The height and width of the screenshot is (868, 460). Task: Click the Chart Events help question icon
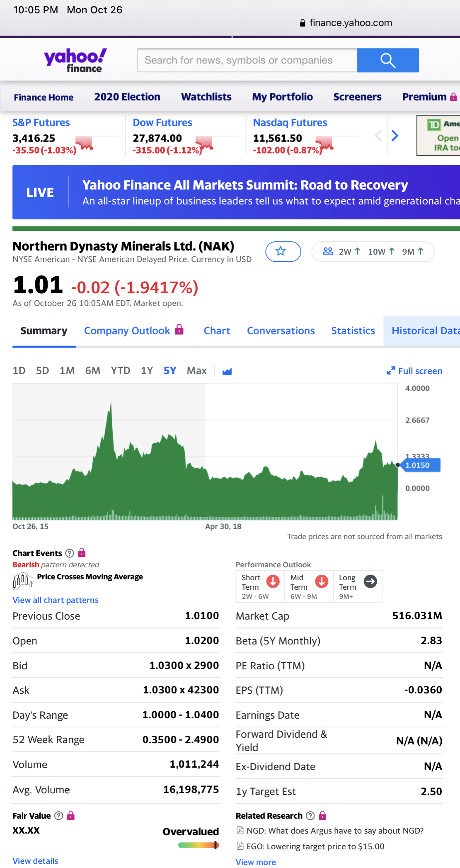[70, 553]
